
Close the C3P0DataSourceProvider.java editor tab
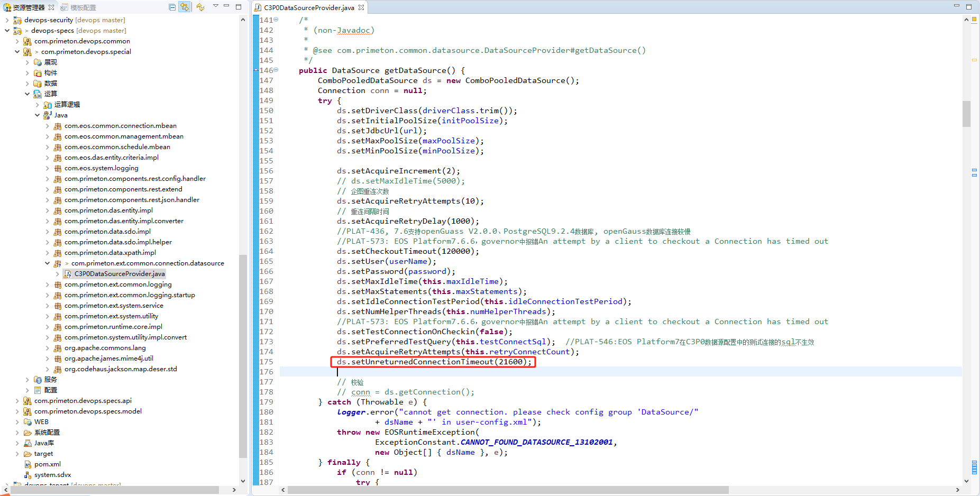pyautogui.click(x=361, y=7)
